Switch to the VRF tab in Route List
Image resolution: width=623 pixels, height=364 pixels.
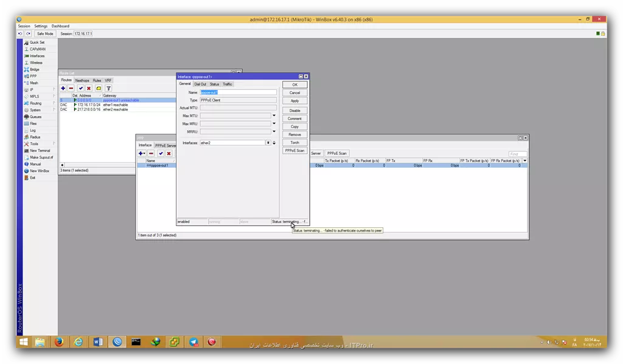[108, 81]
